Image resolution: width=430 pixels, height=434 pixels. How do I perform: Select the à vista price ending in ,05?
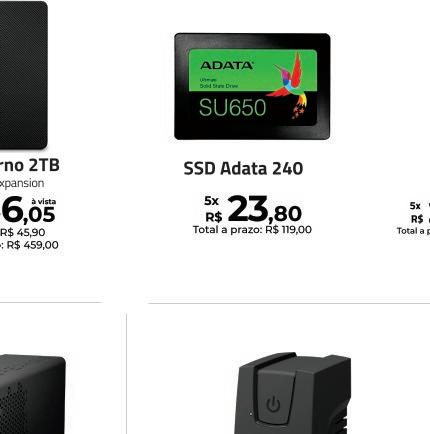(28, 211)
